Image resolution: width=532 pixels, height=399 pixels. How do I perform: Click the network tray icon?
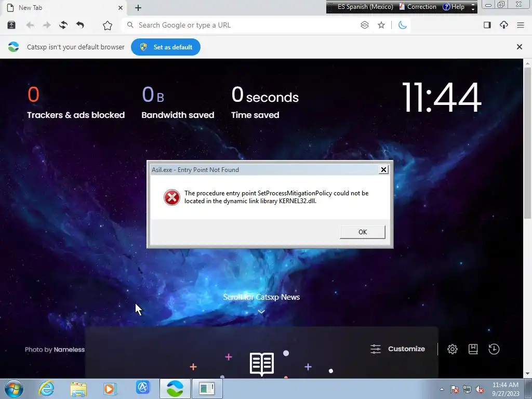click(x=467, y=389)
